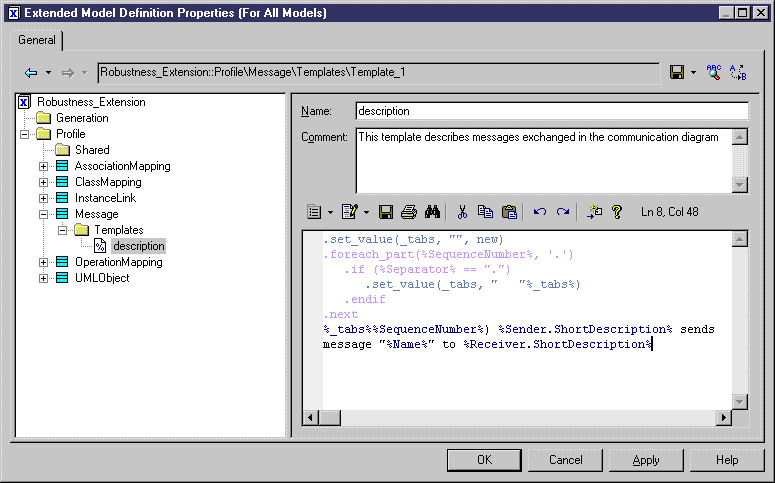Click the Undo icon
775x483 pixels.
pos(540,212)
